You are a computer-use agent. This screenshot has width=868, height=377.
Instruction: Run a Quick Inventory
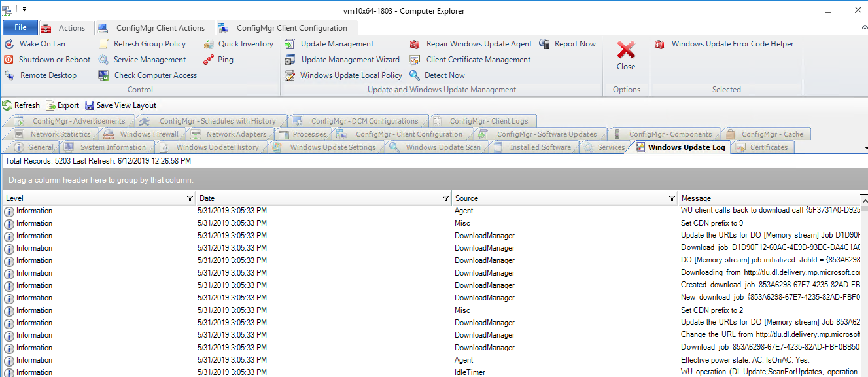click(246, 44)
